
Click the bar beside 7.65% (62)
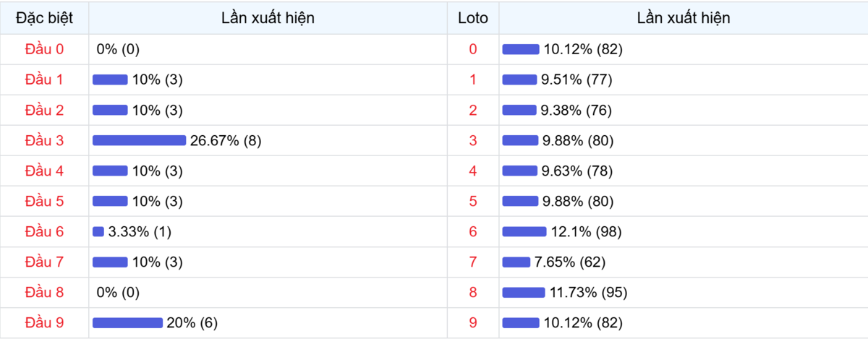516,262
